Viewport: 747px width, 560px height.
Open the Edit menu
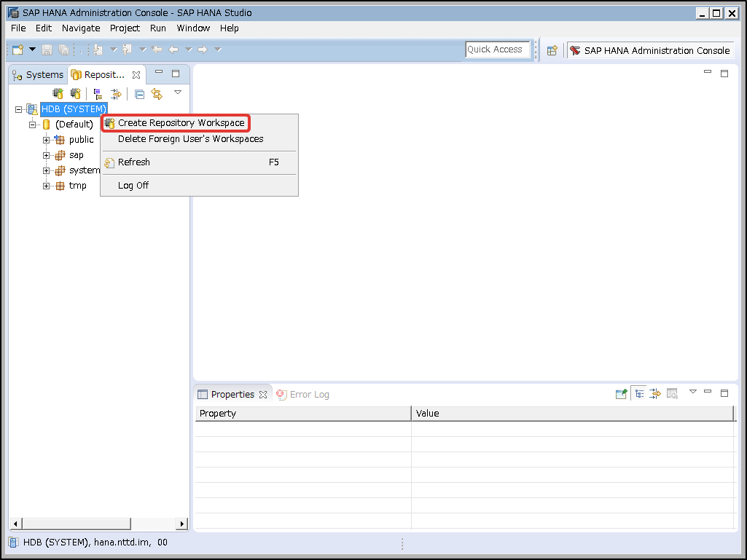pos(43,28)
